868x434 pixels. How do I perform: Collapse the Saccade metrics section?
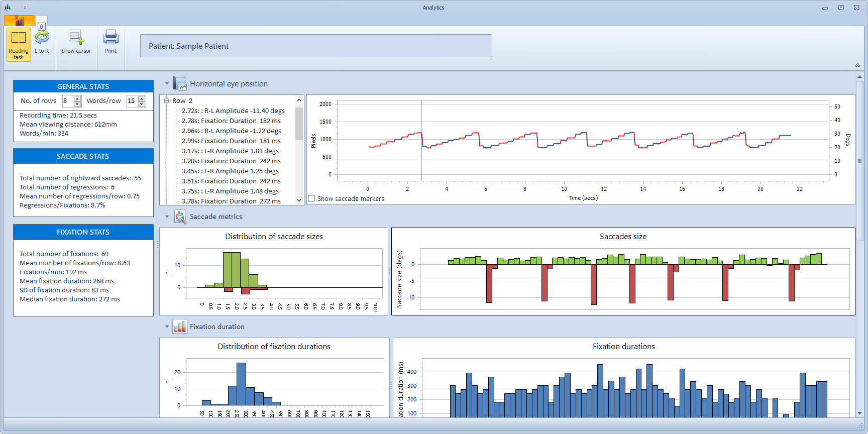(167, 216)
